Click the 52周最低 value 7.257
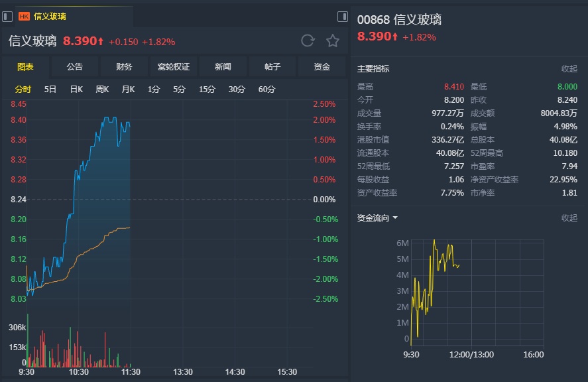This screenshot has height=382, width=588. [x=453, y=166]
